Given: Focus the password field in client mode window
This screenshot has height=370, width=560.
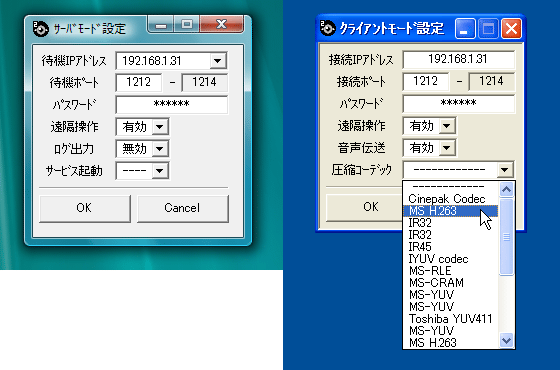Looking at the screenshot, I should click(x=458, y=104).
